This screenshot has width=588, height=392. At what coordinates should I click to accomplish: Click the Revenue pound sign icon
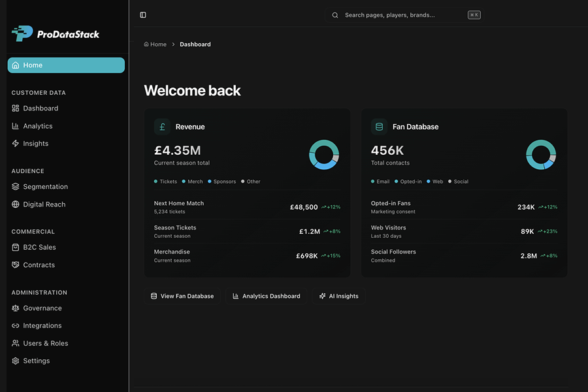click(162, 127)
